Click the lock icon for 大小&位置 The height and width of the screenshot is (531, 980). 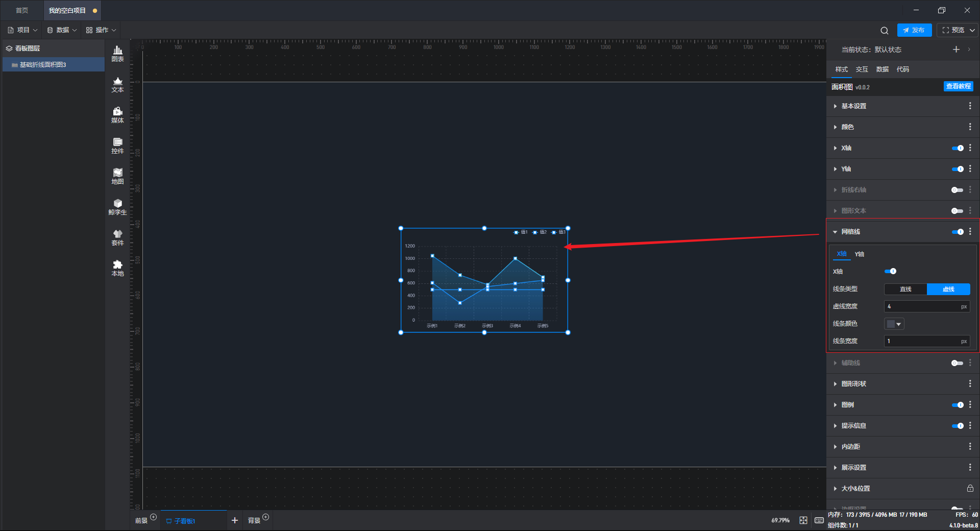click(x=970, y=488)
